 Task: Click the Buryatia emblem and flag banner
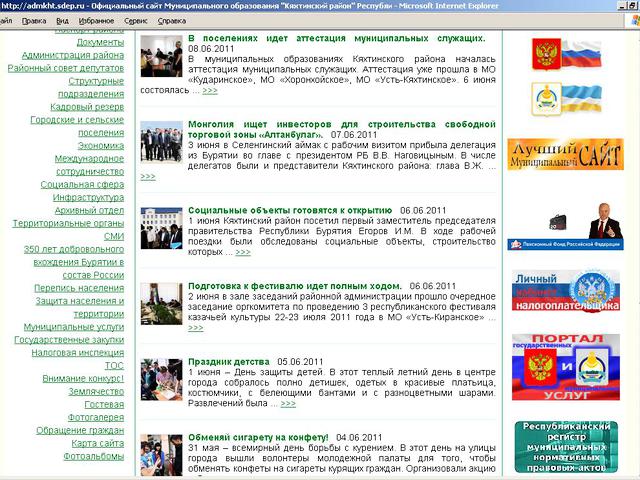[x=567, y=99]
